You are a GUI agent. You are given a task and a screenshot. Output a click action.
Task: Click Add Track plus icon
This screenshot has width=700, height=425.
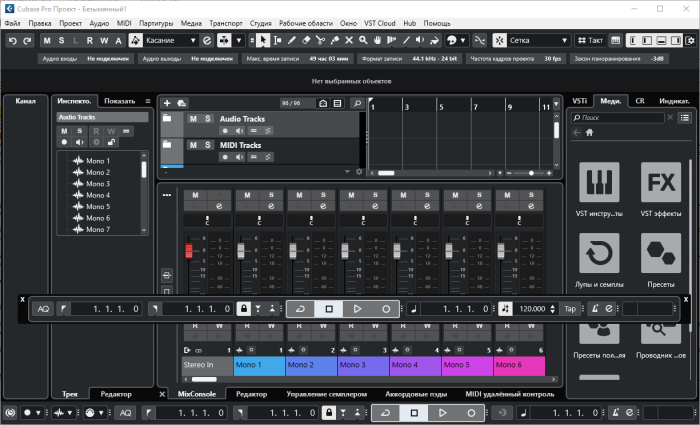[167, 103]
